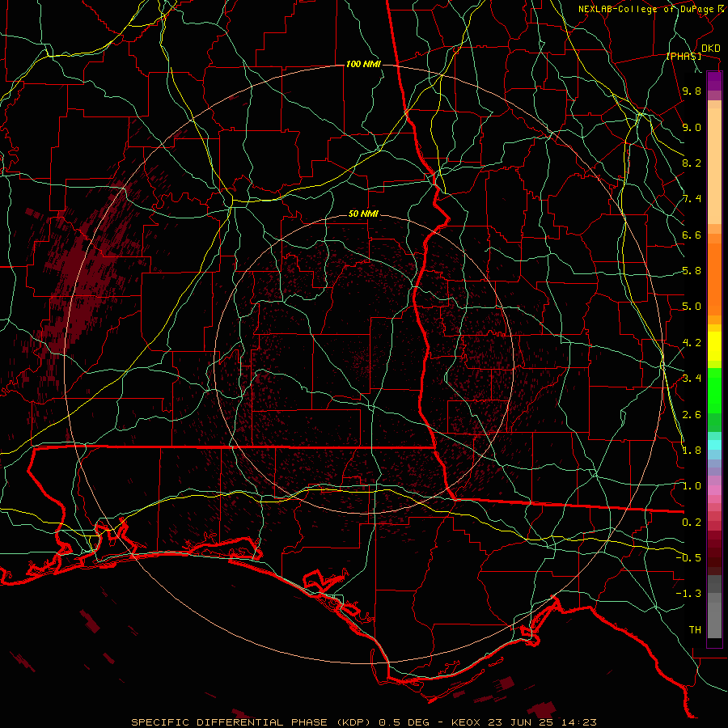The image size is (728, 728).
Task: Click the 0.2 scale value
Action: (692, 523)
